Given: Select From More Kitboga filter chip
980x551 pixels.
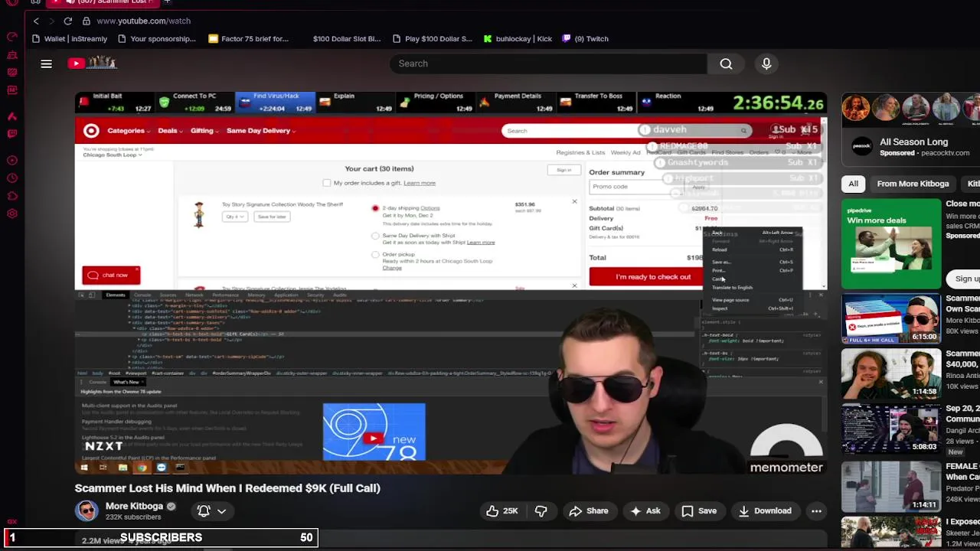Looking at the screenshot, I should pos(913,184).
